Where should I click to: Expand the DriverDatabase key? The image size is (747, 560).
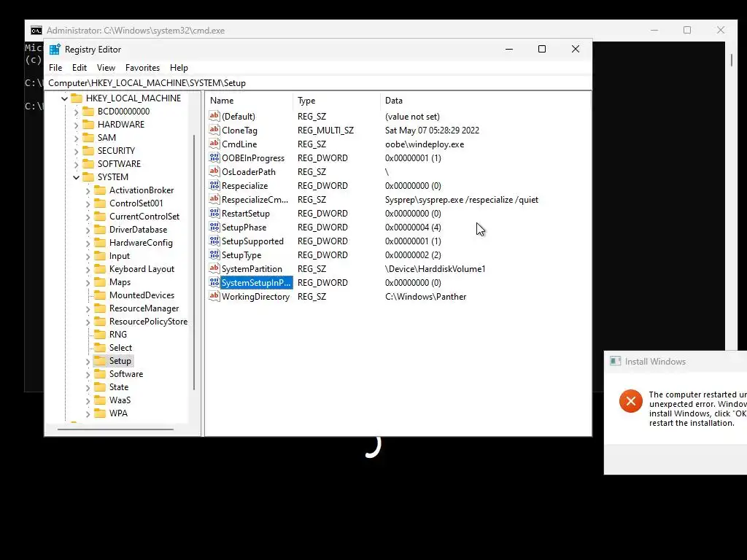(88, 230)
